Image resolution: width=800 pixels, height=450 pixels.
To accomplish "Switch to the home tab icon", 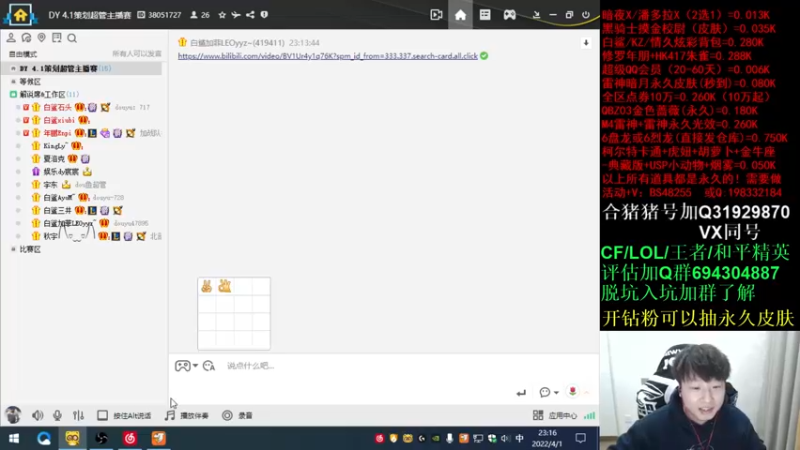I will (460, 15).
